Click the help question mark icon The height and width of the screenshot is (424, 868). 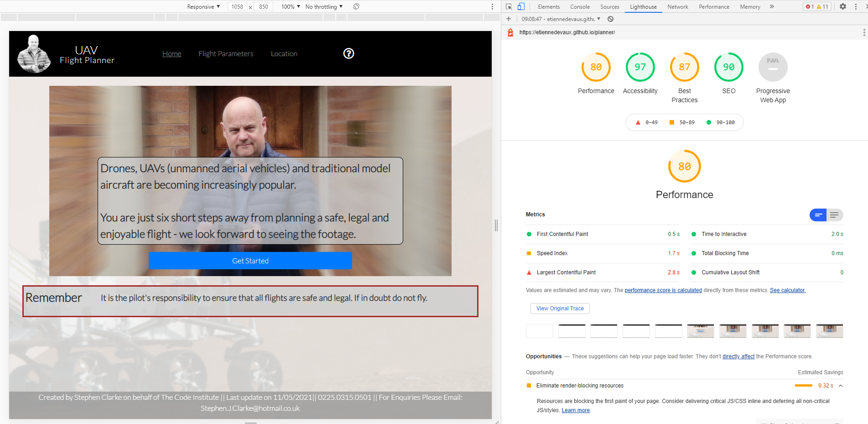pos(348,53)
